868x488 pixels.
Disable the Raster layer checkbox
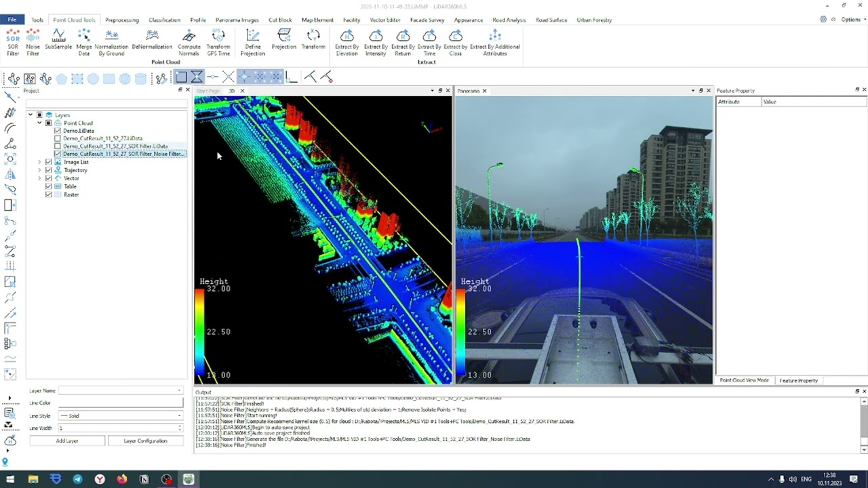(48, 195)
